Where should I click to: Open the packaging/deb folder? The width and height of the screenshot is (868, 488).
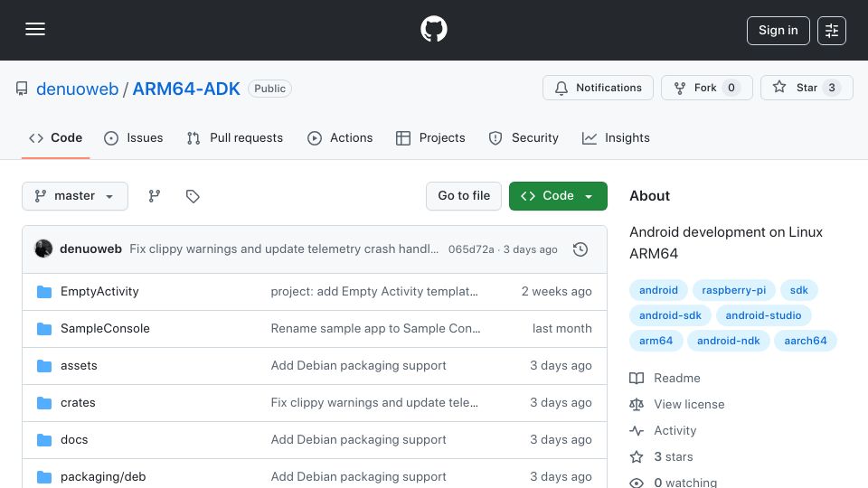(103, 477)
